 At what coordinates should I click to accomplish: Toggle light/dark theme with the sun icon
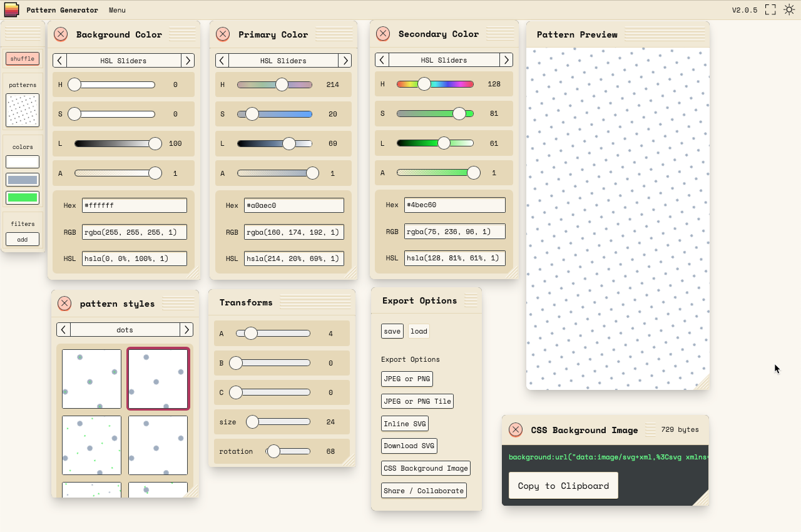(x=789, y=9)
